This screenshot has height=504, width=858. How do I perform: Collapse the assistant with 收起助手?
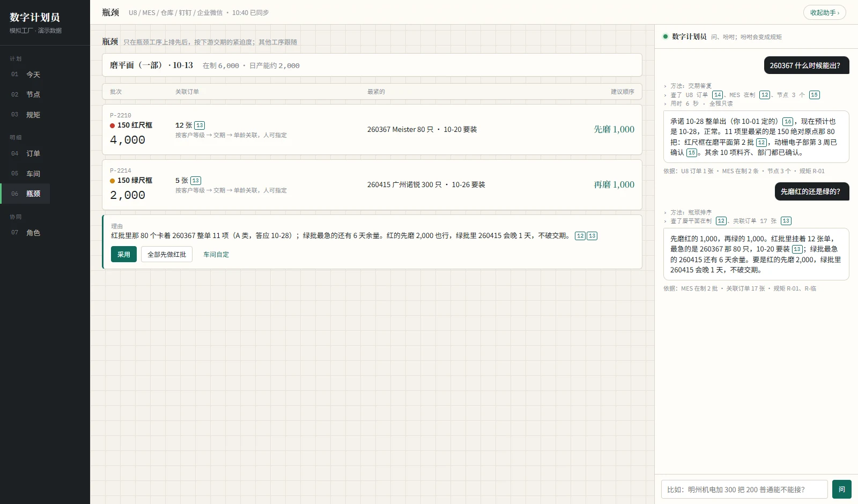coord(824,12)
